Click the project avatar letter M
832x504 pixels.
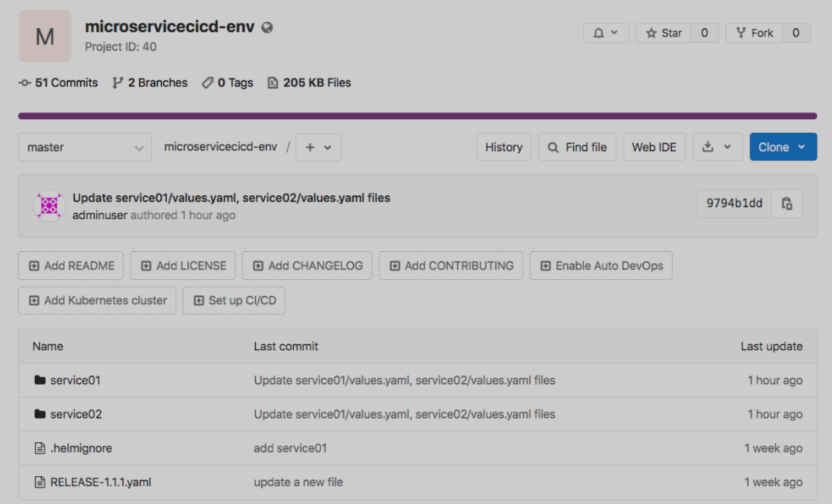click(45, 36)
